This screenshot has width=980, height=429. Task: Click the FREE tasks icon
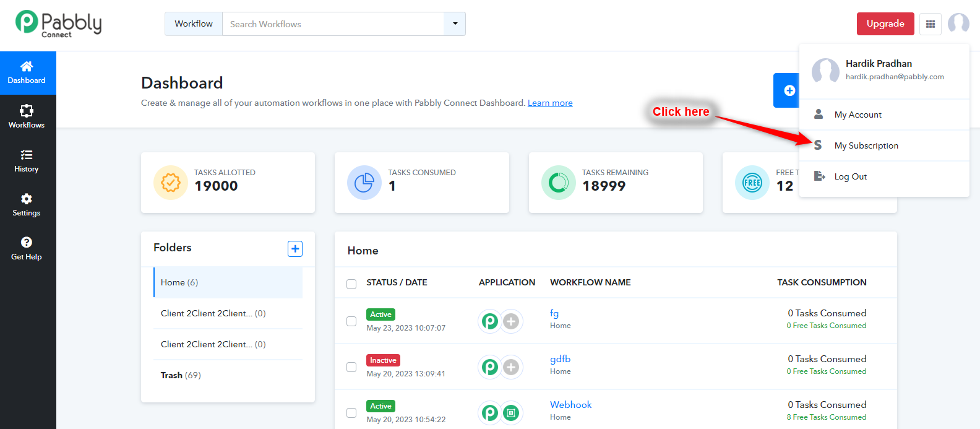752,183
